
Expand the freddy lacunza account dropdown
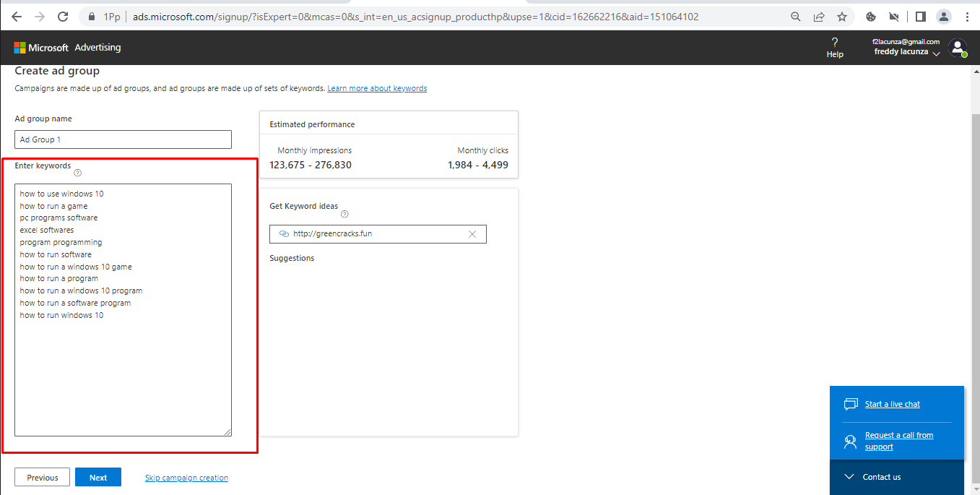click(x=937, y=54)
